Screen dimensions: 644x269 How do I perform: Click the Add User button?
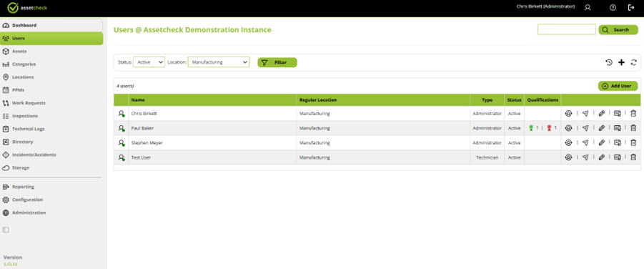tap(618, 86)
